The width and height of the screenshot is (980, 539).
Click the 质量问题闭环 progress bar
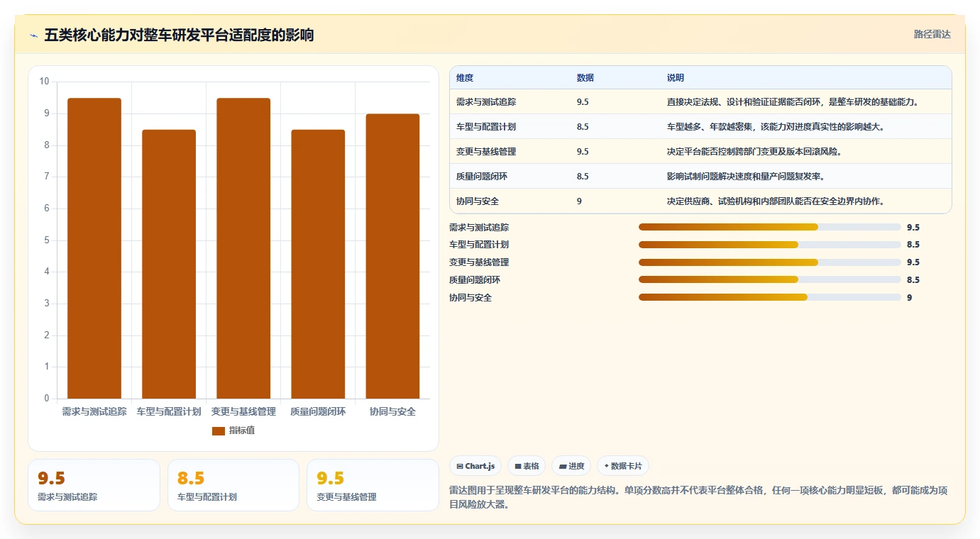click(770, 280)
